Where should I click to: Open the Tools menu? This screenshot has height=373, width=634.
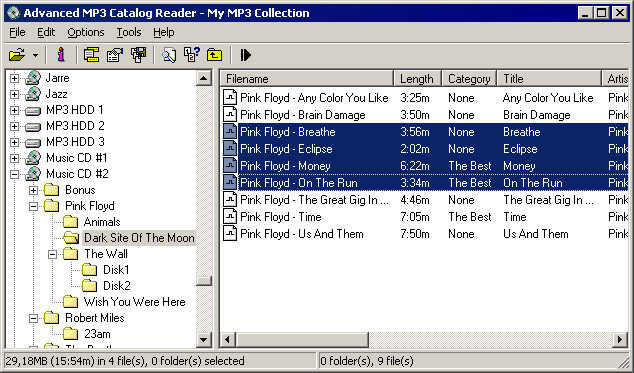point(129,32)
